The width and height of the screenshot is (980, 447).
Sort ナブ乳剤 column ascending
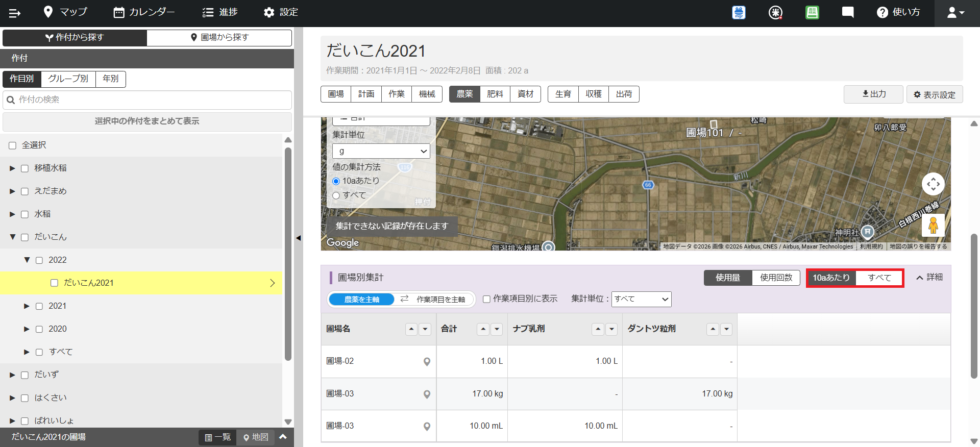(x=598, y=329)
